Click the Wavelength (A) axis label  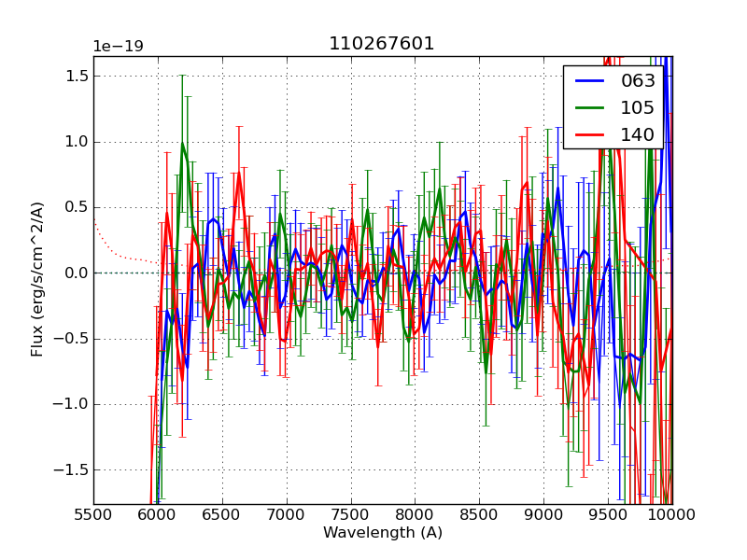click(383, 533)
